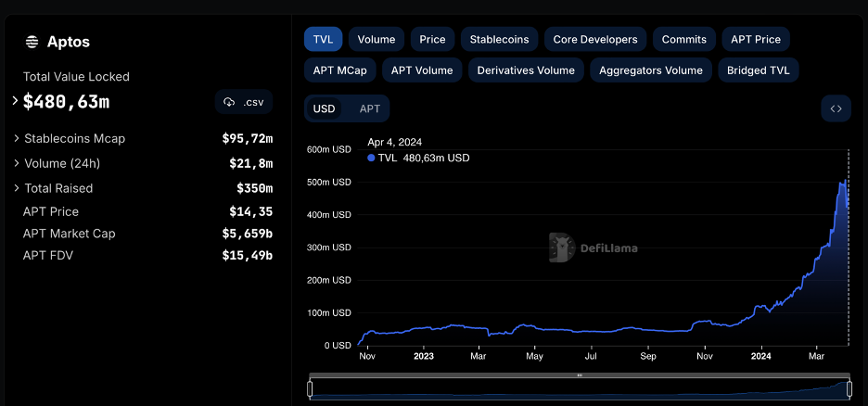Image resolution: width=868 pixels, height=406 pixels.
Task: Switch chart denomination to USD
Action: pyautogui.click(x=325, y=108)
